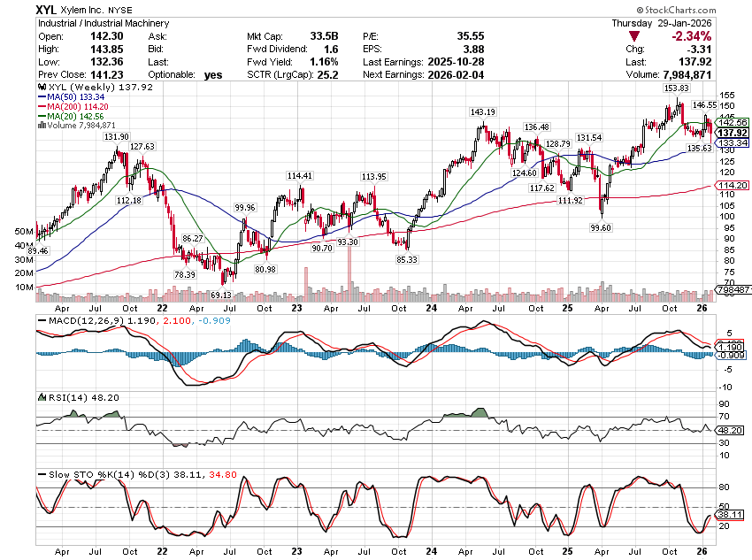Click the green MA(20) legend entry

click(x=75, y=116)
